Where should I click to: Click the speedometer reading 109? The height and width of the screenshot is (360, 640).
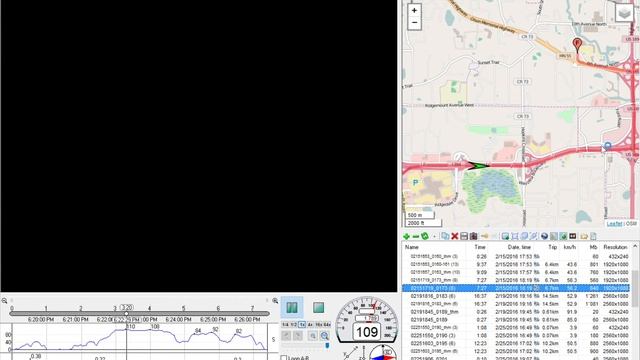click(x=367, y=332)
